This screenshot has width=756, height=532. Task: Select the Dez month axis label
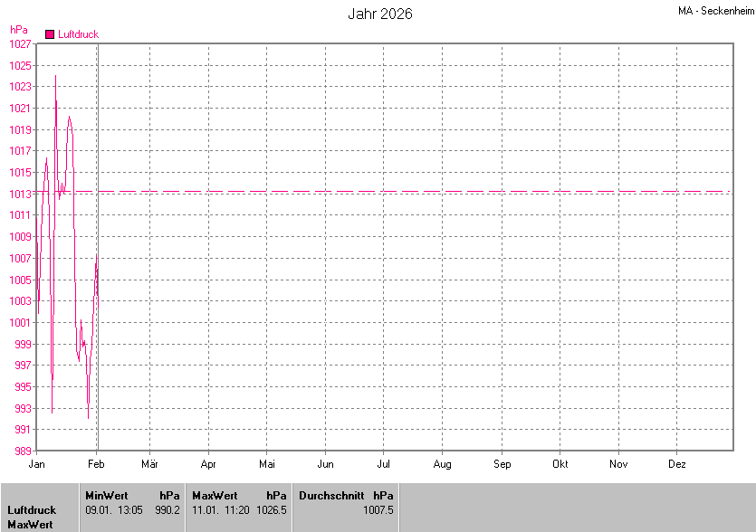tap(676, 464)
